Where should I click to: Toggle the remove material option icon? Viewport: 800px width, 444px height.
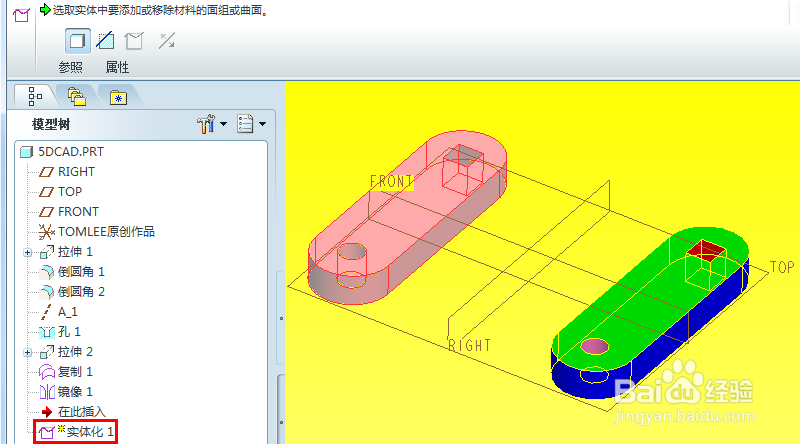pyautogui.click(x=106, y=41)
